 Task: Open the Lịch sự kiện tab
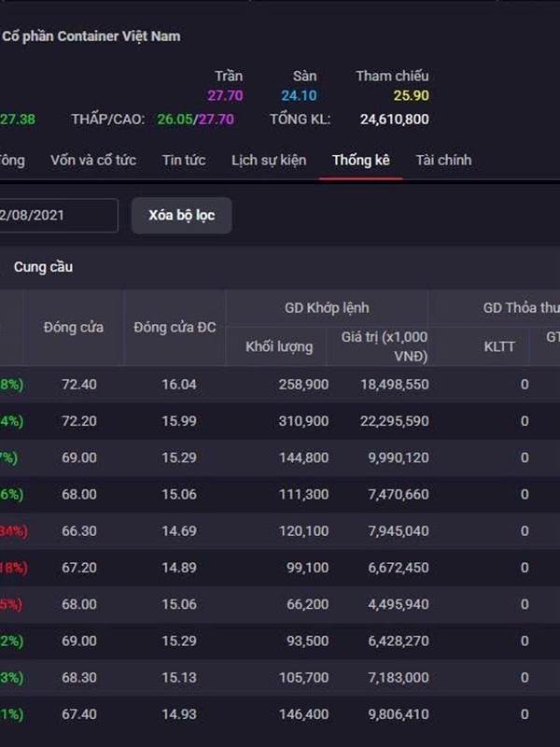point(269,160)
